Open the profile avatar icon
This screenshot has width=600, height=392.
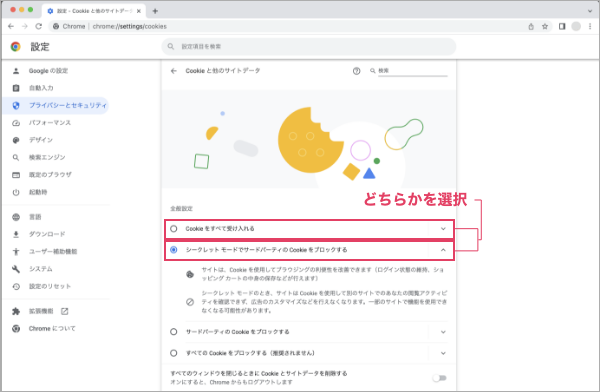(576, 26)
